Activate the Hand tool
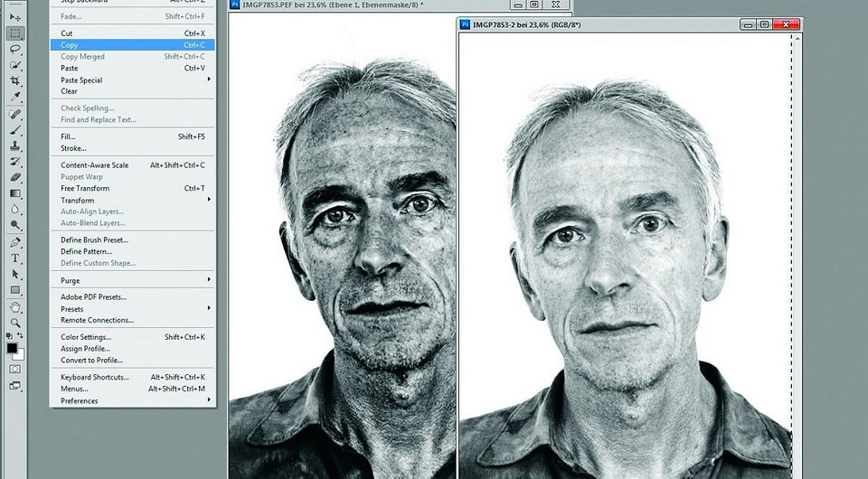Viewport: 868px width, 479px height. pyautogui.click(x=15, y=306)
